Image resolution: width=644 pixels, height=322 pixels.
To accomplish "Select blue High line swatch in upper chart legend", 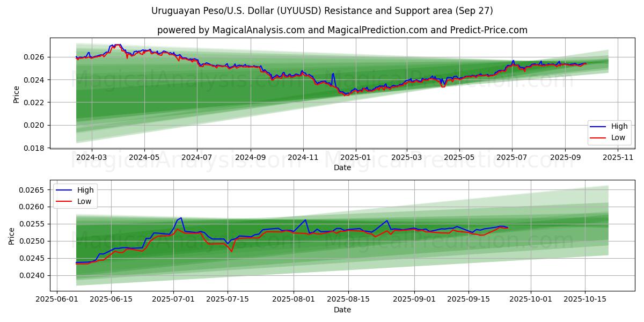I will click(598, 127).
